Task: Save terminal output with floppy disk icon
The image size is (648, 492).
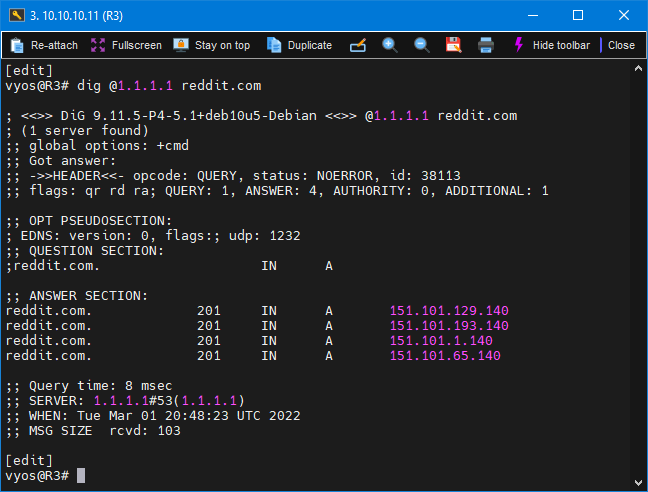Action: (x=453, y=45)
